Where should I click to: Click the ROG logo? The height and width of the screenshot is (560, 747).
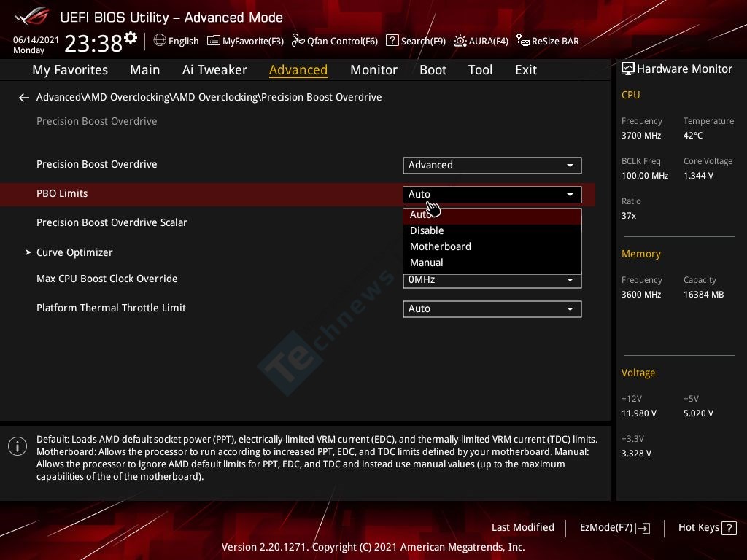[x=32, y=16]
